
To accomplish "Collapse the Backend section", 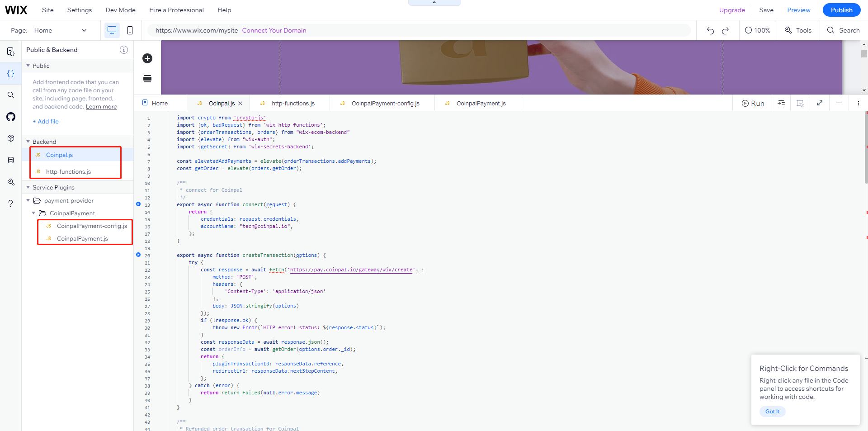I will 28,142.
